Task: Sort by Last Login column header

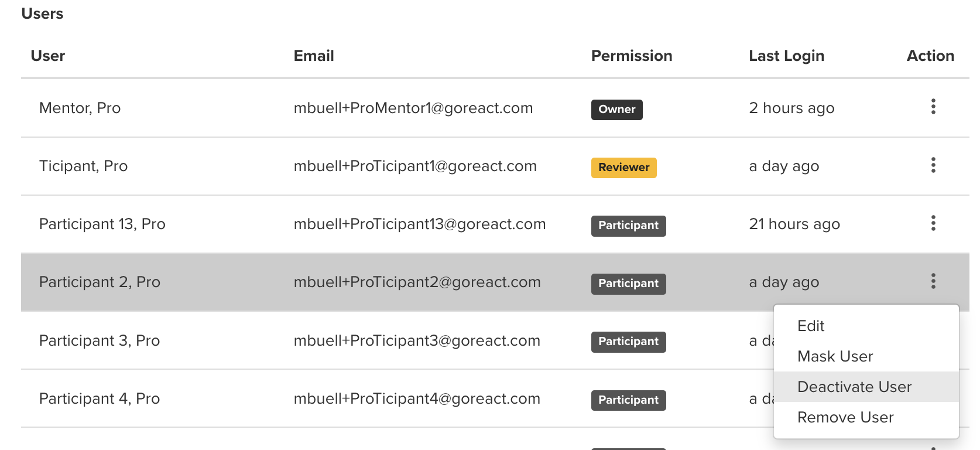Action: (x=786, y=56)
